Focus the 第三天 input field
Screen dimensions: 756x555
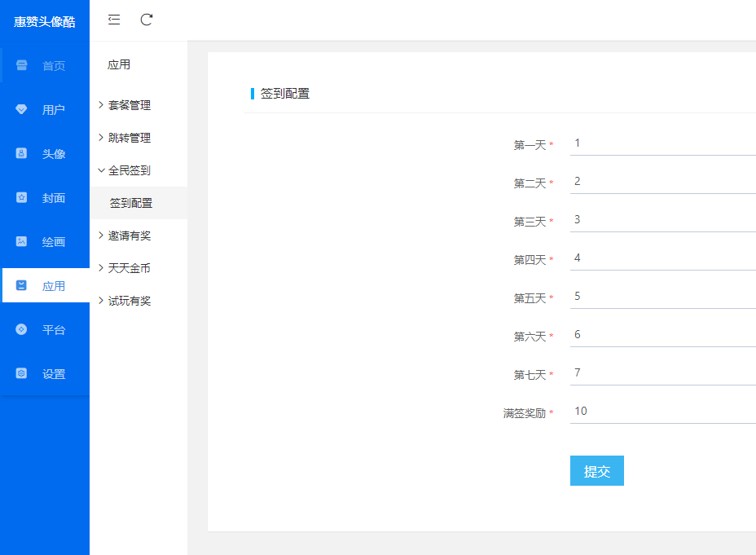coord(663,220)
